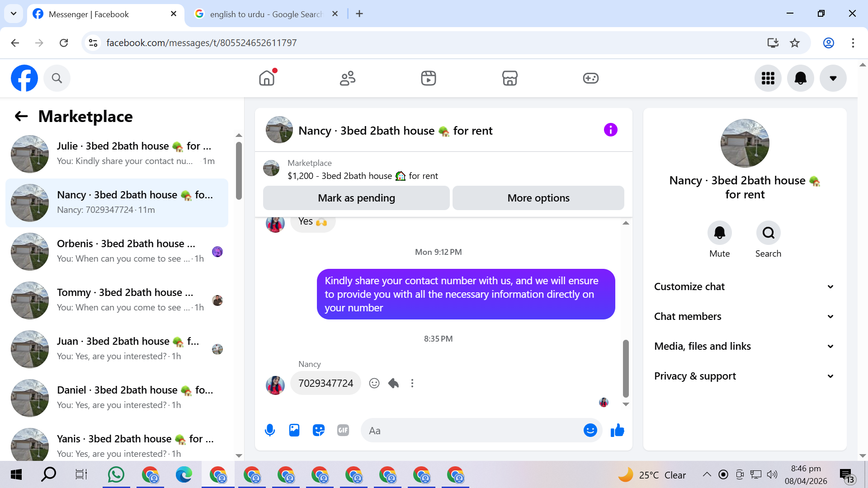The height and width of the screenshot is (488, 868).
Task: Open the Facebook menu grid
Action: [x=768, y=78]
